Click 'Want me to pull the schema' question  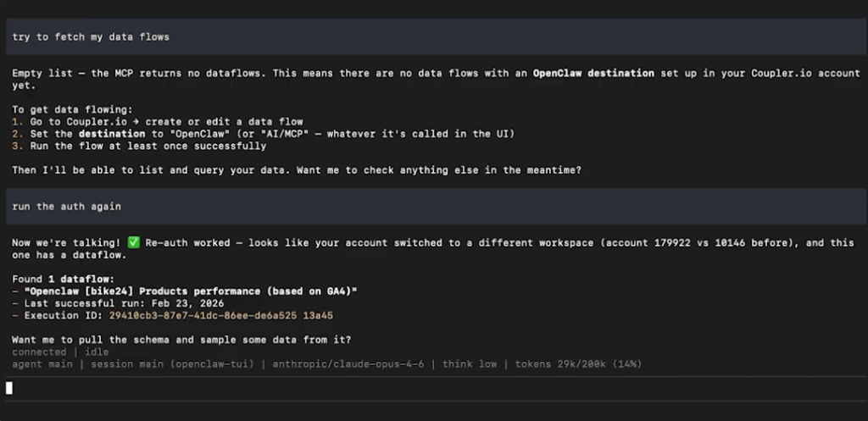pos(181,340)
